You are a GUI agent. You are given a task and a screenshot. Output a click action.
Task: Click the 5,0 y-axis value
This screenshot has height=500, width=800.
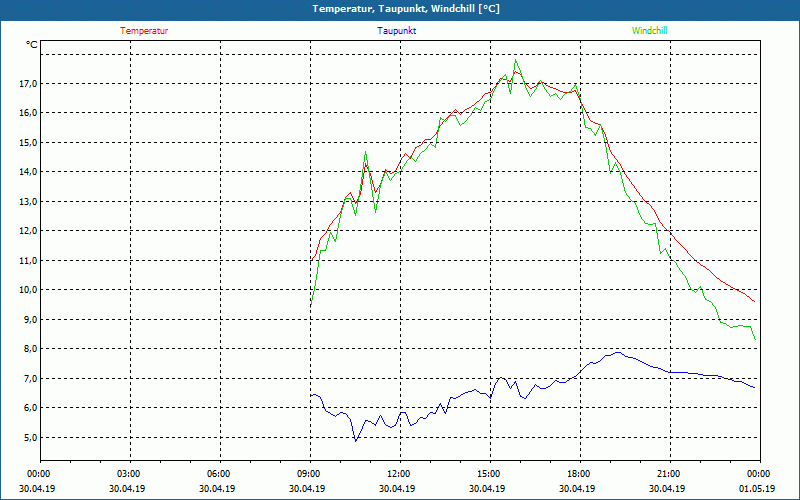[x=27, y=438]
